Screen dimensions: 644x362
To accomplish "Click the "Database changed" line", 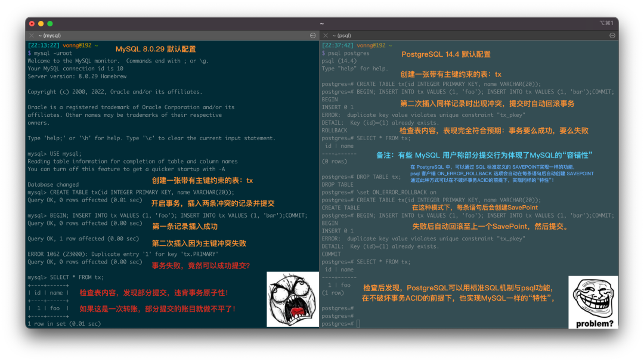I will tap(53, 184).
